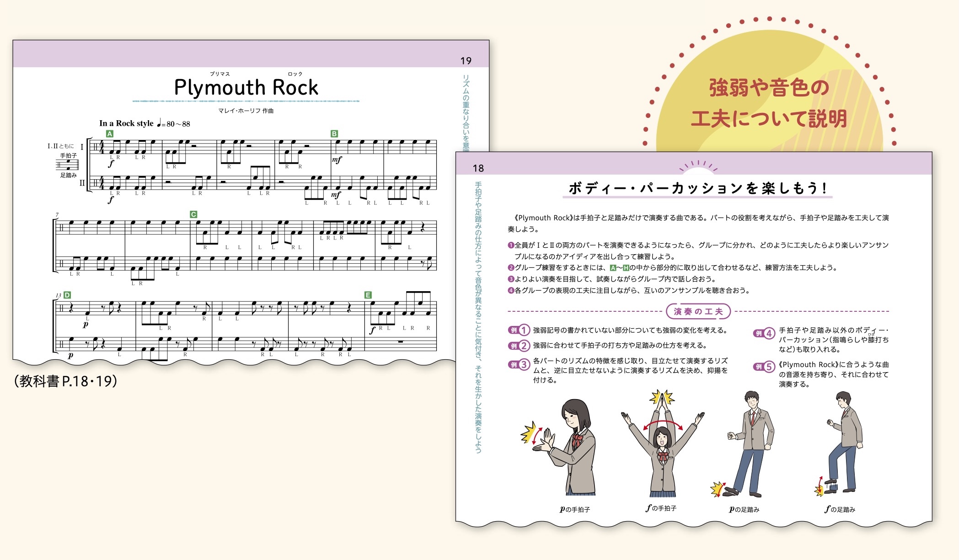Click the girl clapping overhead illustration
The height and width of the screenshot is (560, 959).
pyautogui.click(x=662, y=446)
